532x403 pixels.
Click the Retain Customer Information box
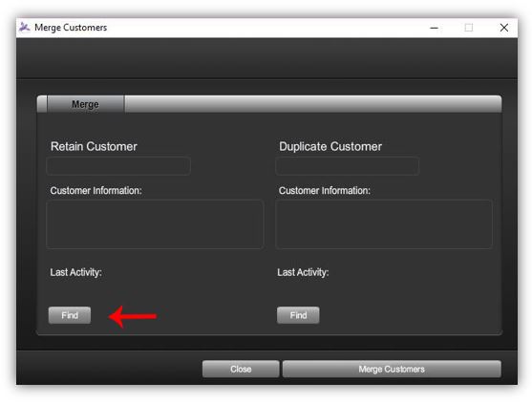click(x=155, y=224)
